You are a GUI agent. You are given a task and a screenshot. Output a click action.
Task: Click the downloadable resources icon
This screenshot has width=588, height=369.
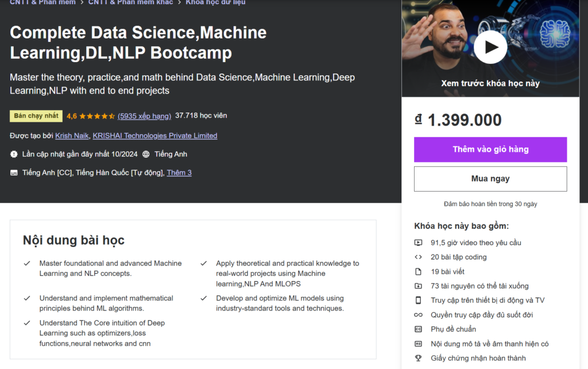(x=418, y=286)
